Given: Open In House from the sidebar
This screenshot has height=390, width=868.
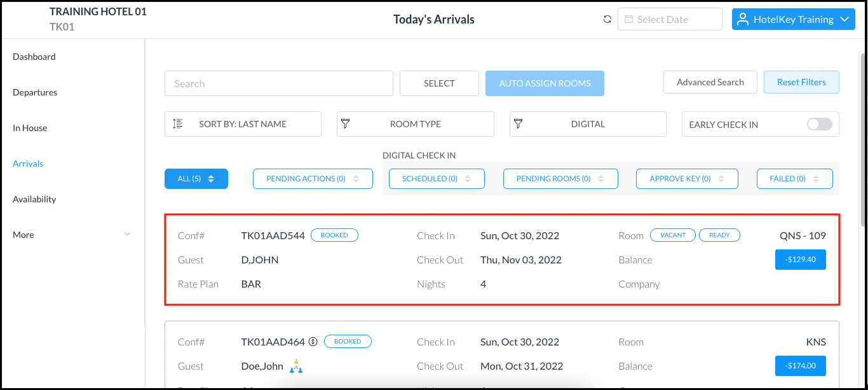Looking at the screenshot, I should point(30,128).
